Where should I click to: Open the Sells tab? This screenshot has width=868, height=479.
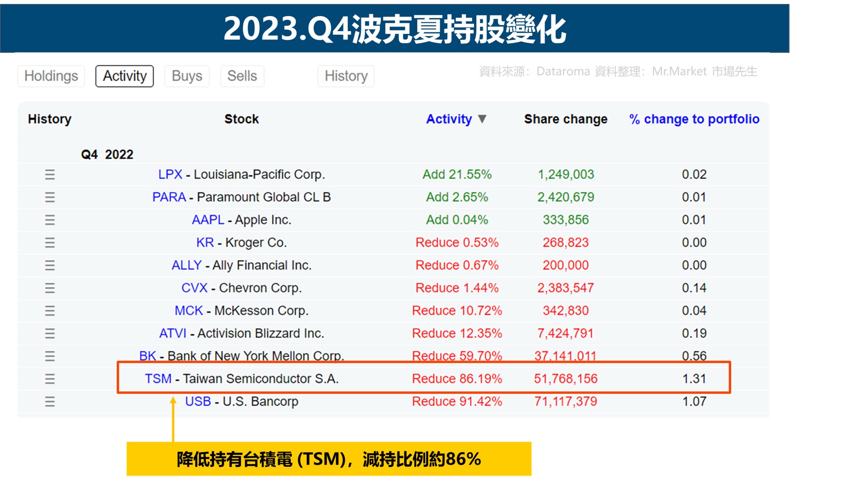(242, 76)
